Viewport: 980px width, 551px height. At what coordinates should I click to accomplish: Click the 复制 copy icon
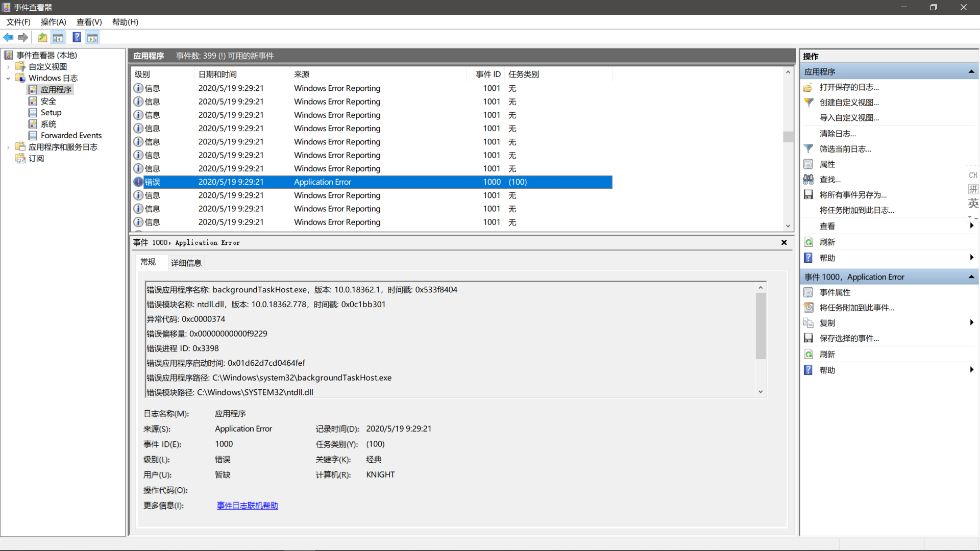[808, 322]
